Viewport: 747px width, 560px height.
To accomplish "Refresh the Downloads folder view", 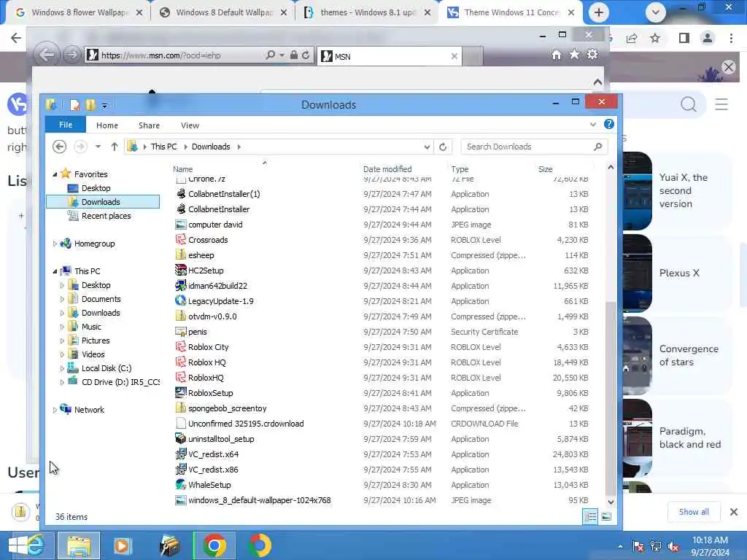I will 443,147.
